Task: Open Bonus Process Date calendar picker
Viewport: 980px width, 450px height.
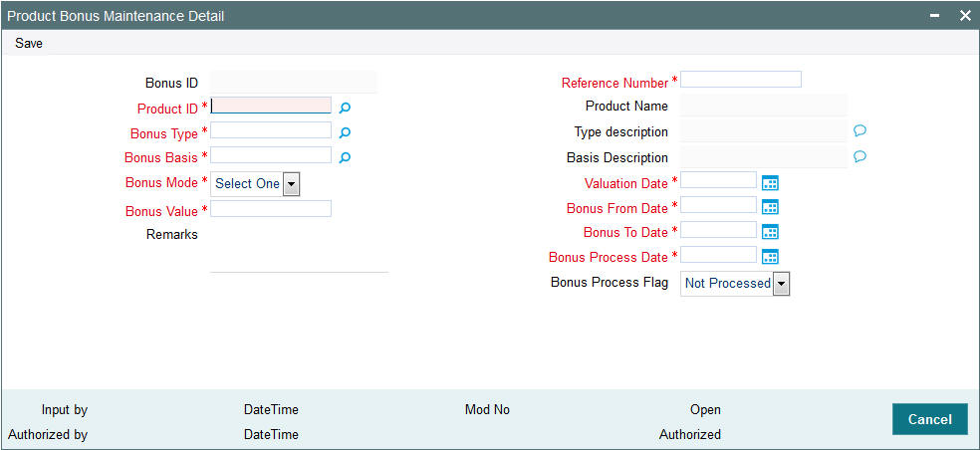Action: click(x=770, y=256)
